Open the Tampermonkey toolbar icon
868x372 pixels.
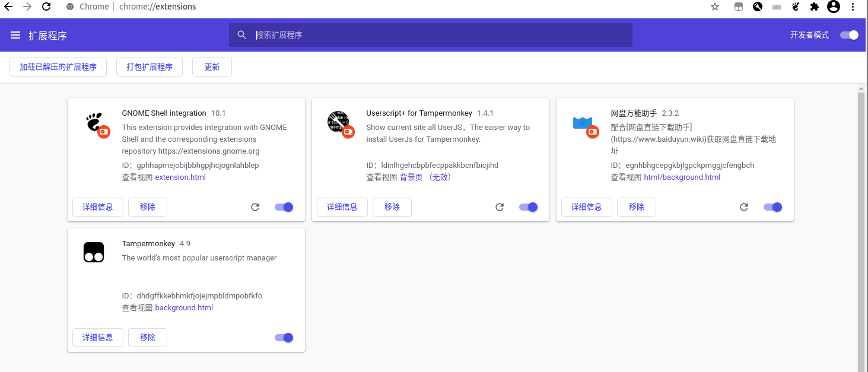coord(739,7)
